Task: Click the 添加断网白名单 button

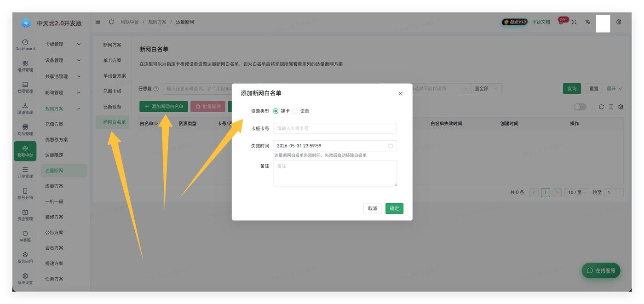Action: 163,107
